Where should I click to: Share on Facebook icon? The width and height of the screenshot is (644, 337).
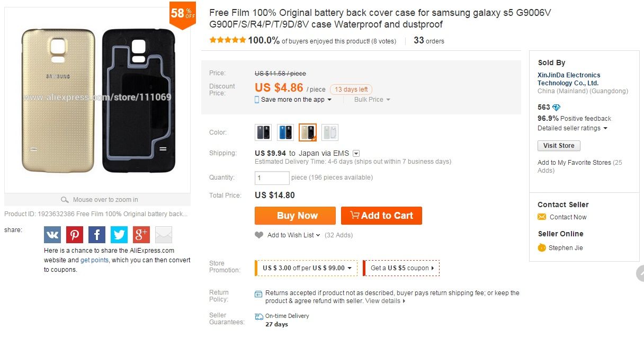97,235
